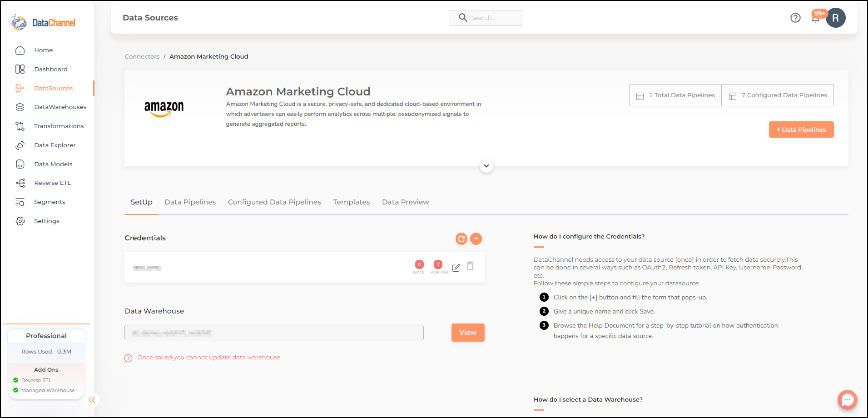Switch to the Data Pipelines tab
Viewport: 868px width, 418px height.
(x=190, y=202)
